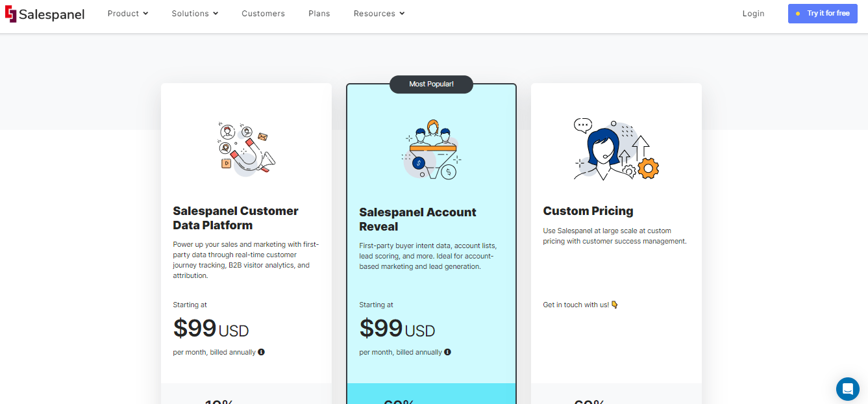Click the funnel illustration on Account Reveal card

[x=431, y=149]
